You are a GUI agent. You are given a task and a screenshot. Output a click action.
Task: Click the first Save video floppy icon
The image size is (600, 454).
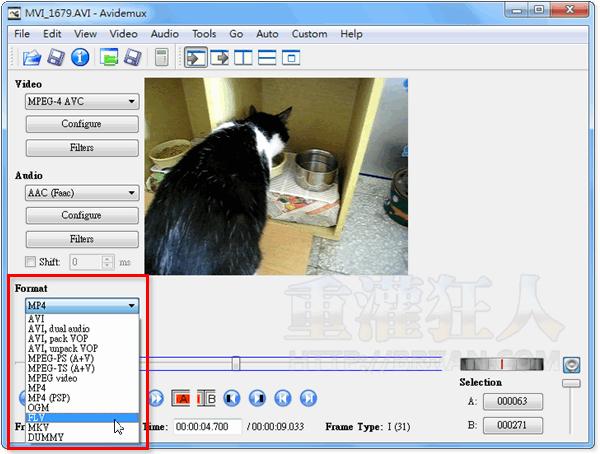point(56,58)
